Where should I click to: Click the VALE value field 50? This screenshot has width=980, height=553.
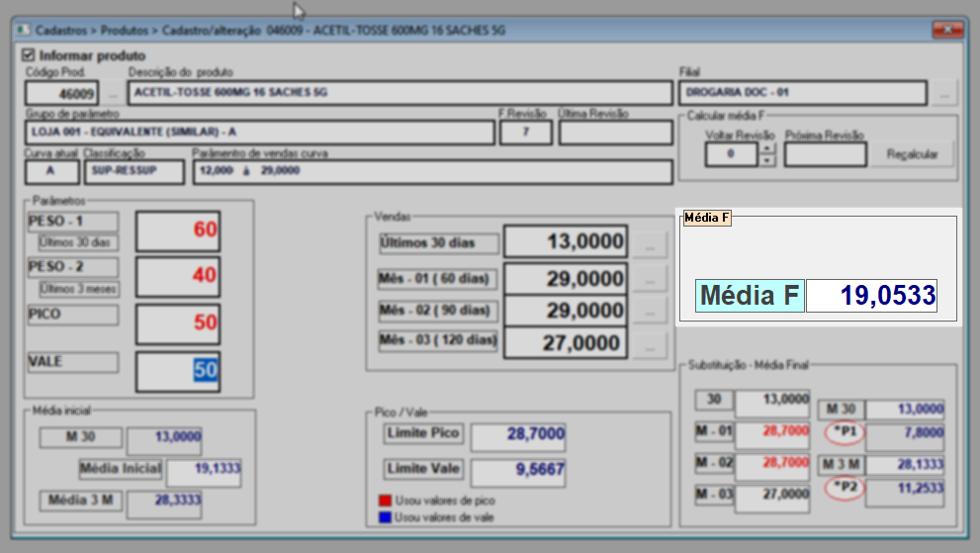(178, 372)
